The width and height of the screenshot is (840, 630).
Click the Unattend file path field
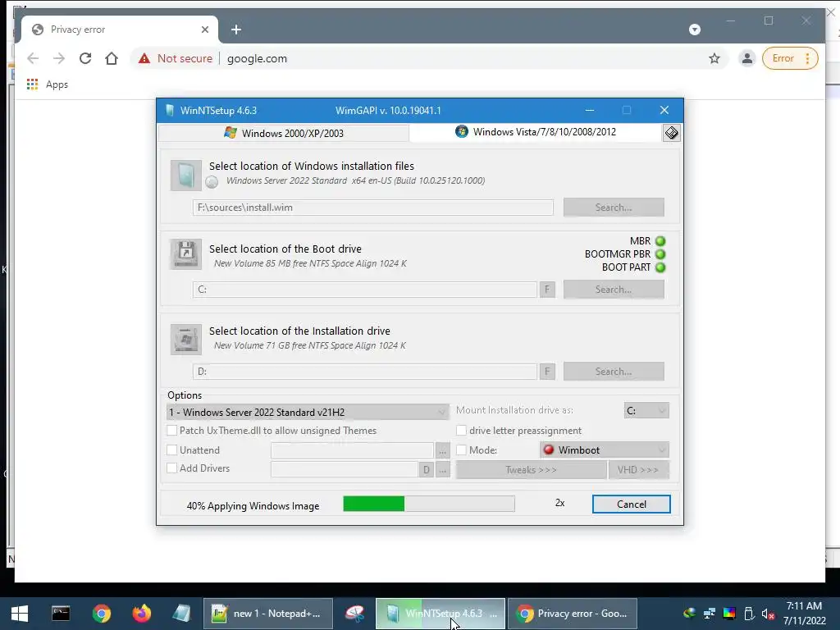352,450
